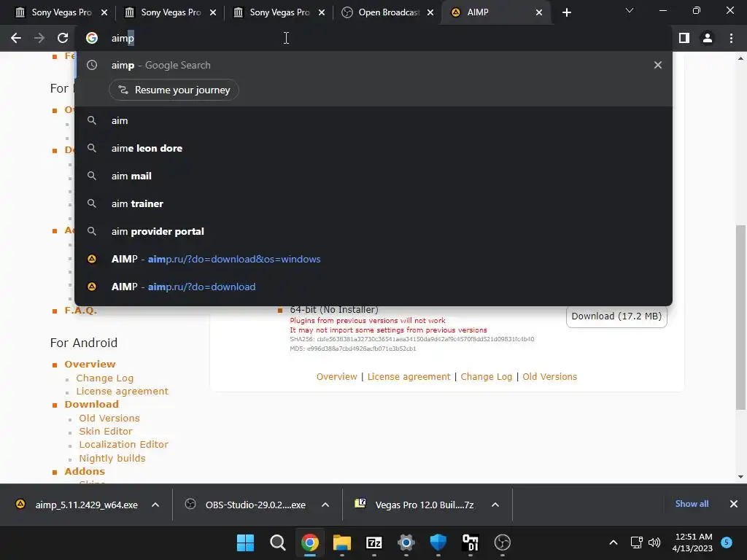Viewport: 747px width, 560px height.
Task: Open Android License agreement sidebar link
Action: coord(123,391)
